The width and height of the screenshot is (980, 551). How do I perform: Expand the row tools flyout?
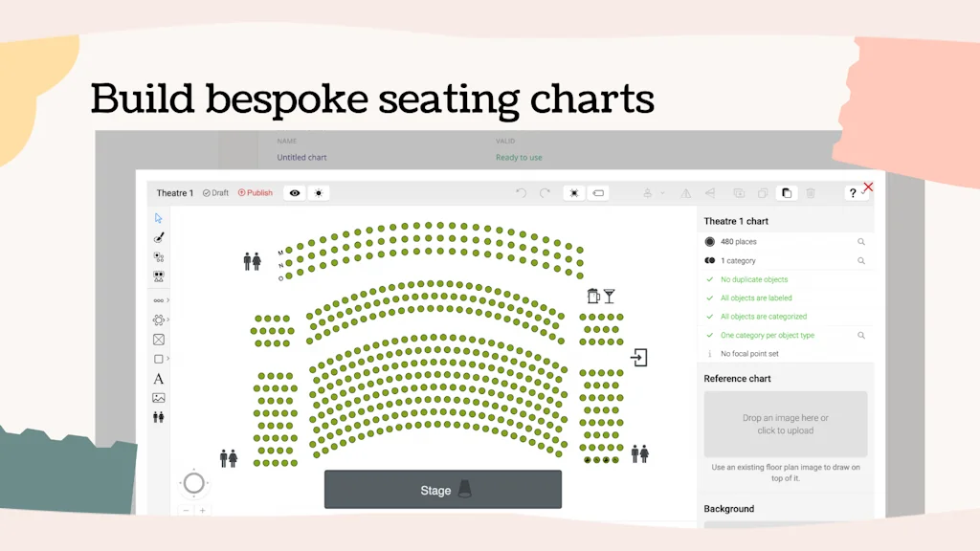pyautogui.click(x=161, y=300)
